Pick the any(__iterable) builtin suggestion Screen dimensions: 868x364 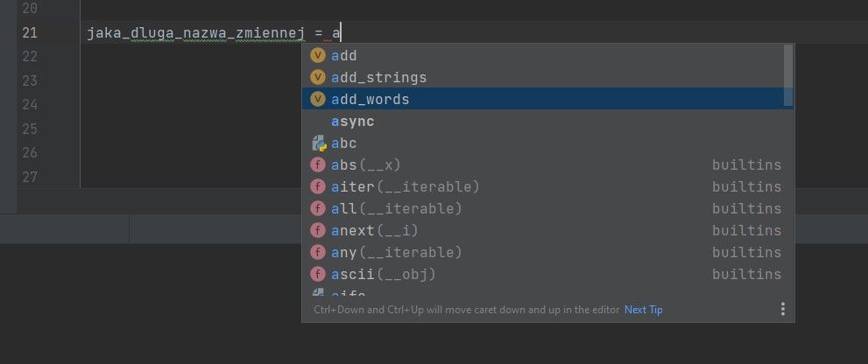coord(396,252)
